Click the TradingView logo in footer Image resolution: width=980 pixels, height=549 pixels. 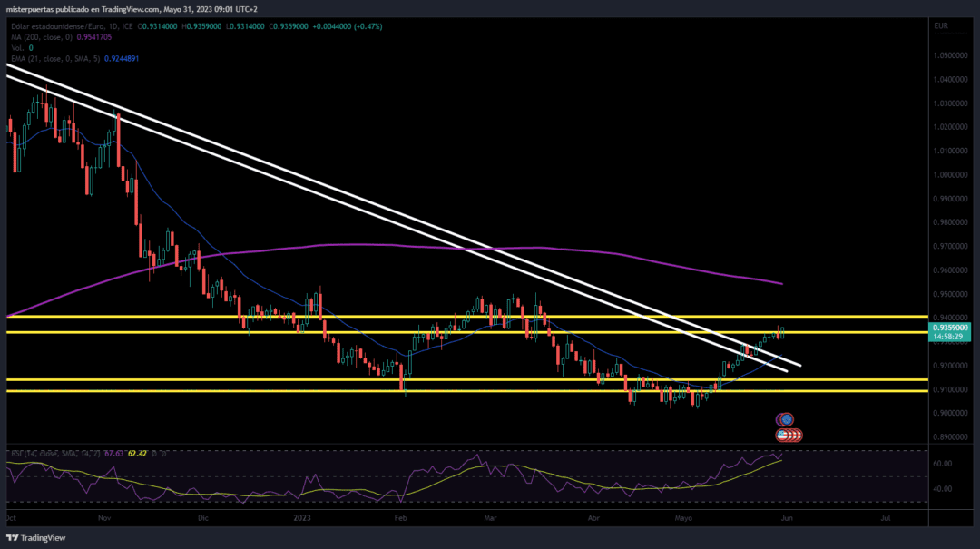(36, 538)
